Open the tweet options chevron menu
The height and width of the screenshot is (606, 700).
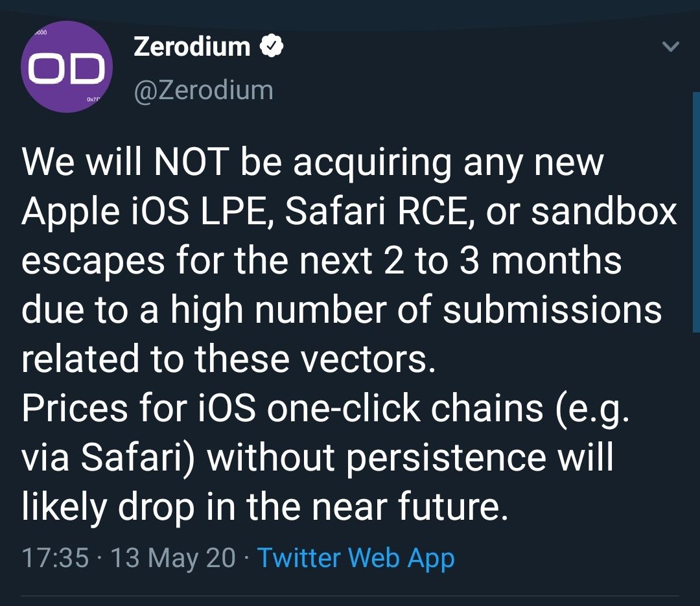point(671,47)
